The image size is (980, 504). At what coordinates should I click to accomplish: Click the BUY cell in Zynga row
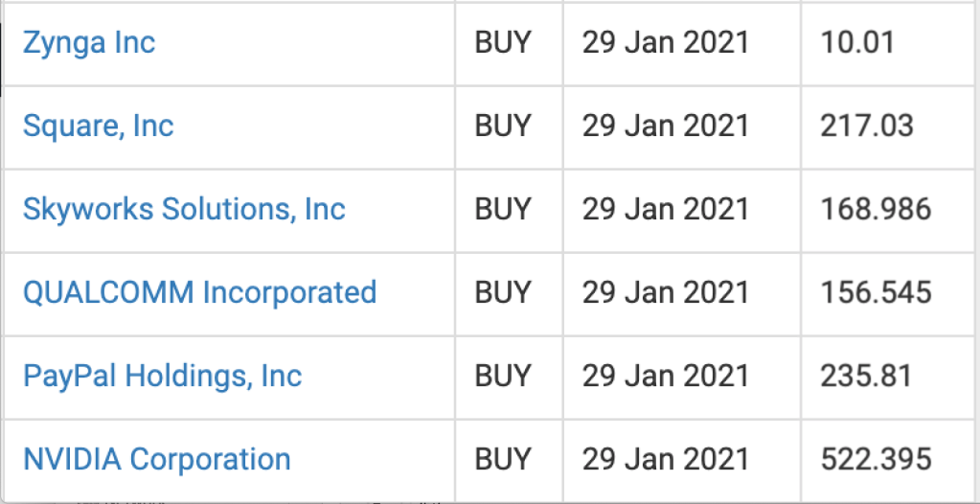(503, 43)
